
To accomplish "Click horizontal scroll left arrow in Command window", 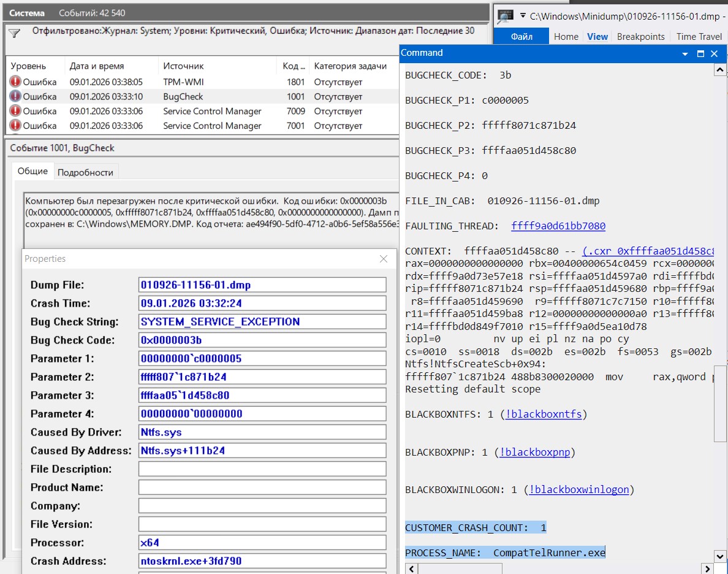I will pos(412,568).
